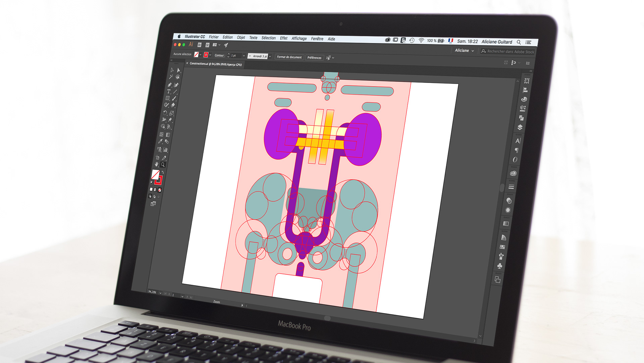Select the Type tool
The width and height of the screenshot is (644, 363).
point(169,91)
